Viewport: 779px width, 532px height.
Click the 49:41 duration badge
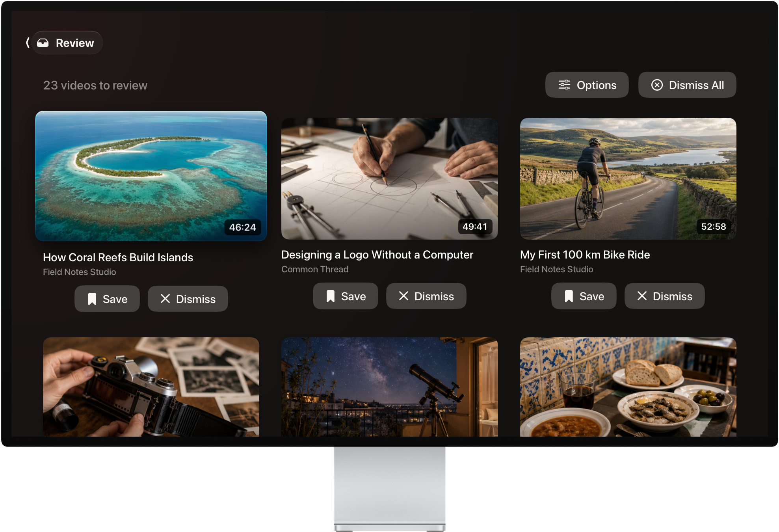pyautogui.click(x=475, y=227)
